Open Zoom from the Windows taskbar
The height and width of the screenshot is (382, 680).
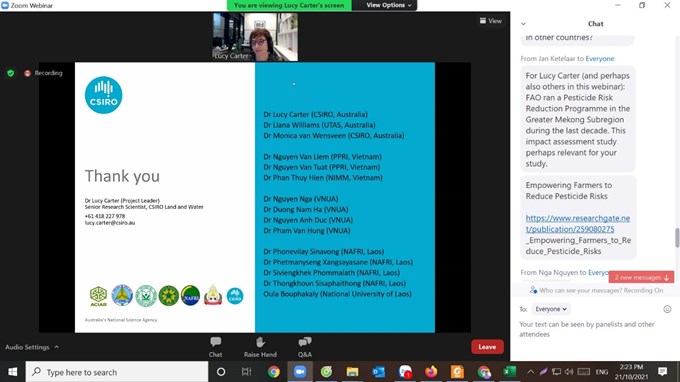tap(300, 372)
